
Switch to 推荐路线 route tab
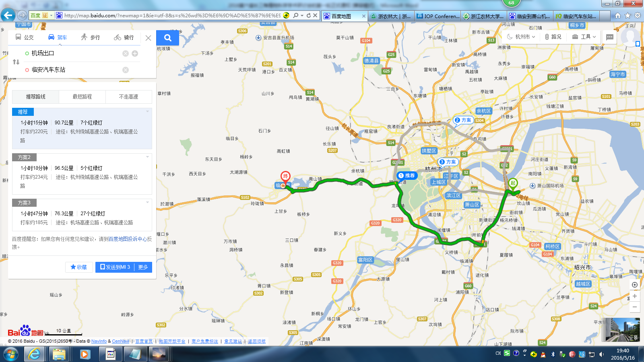[x=36, y=97]
